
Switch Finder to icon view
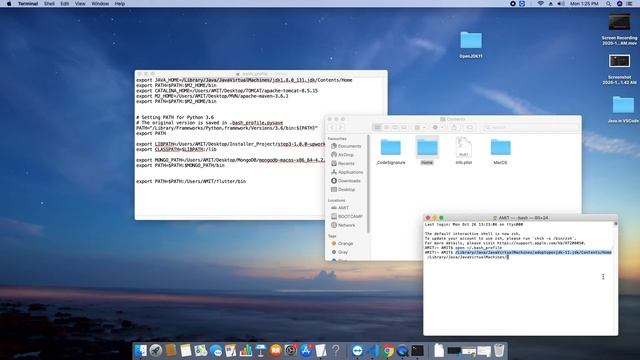378,128
